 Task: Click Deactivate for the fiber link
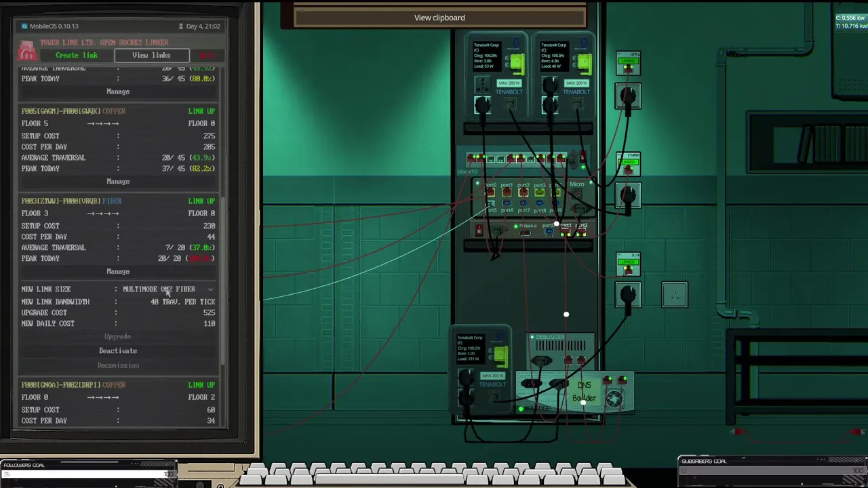pos(118,351)
